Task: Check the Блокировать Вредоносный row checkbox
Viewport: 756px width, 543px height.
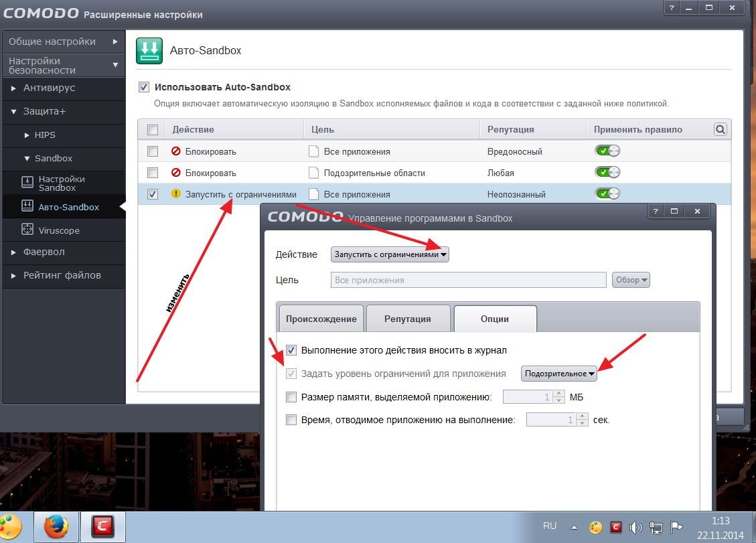Action: [x=153, y=151]
